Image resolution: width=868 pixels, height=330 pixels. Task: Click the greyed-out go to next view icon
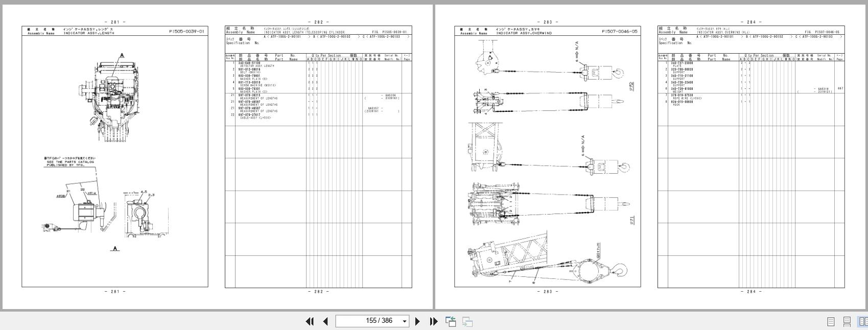pos(467,321)
